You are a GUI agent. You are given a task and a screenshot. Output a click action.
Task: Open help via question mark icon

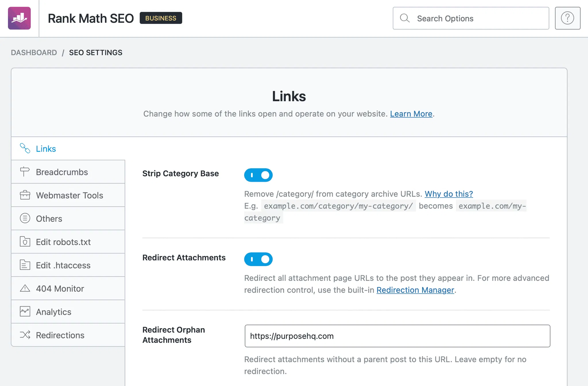[567, 18]
